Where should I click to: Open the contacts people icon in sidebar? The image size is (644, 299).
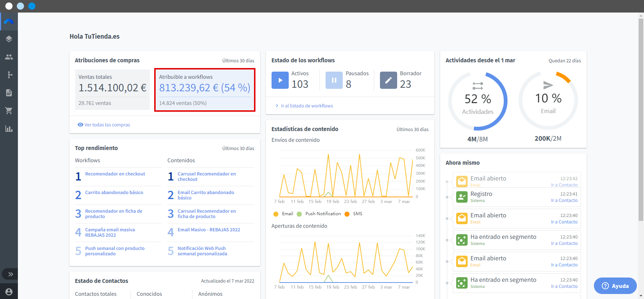point(9,57)
